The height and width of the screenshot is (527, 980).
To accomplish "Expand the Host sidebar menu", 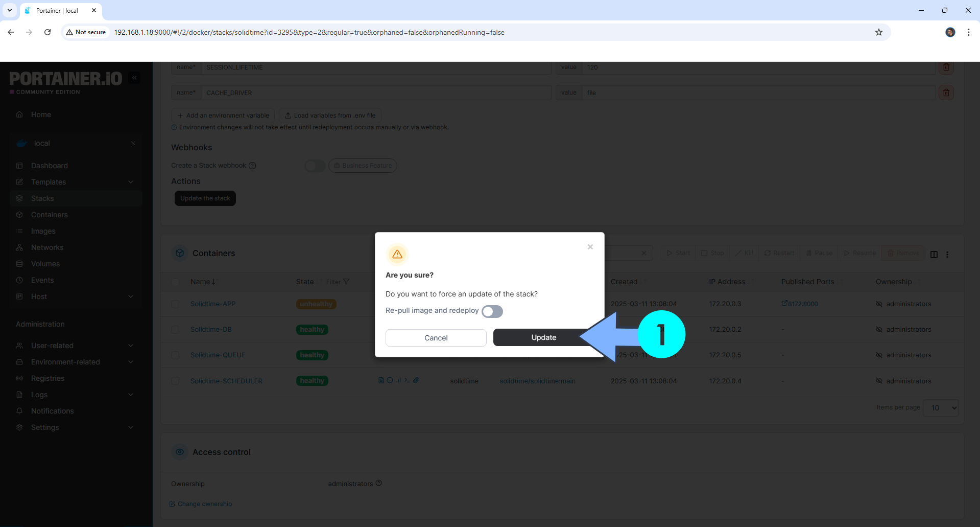I will (131, 296).
